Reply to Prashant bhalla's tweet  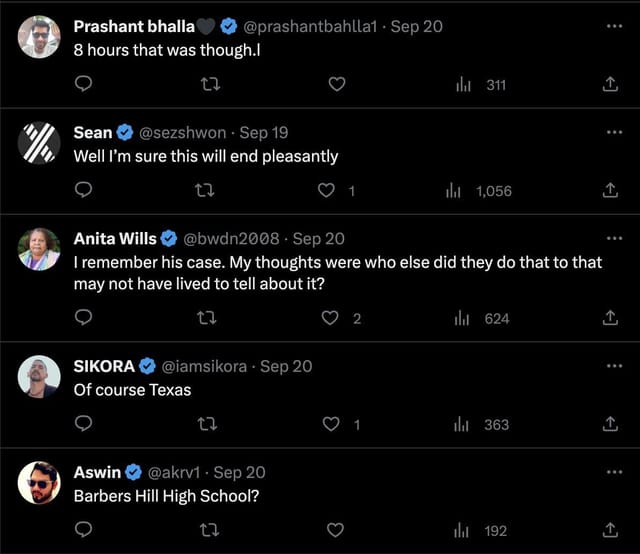(84, 85)
